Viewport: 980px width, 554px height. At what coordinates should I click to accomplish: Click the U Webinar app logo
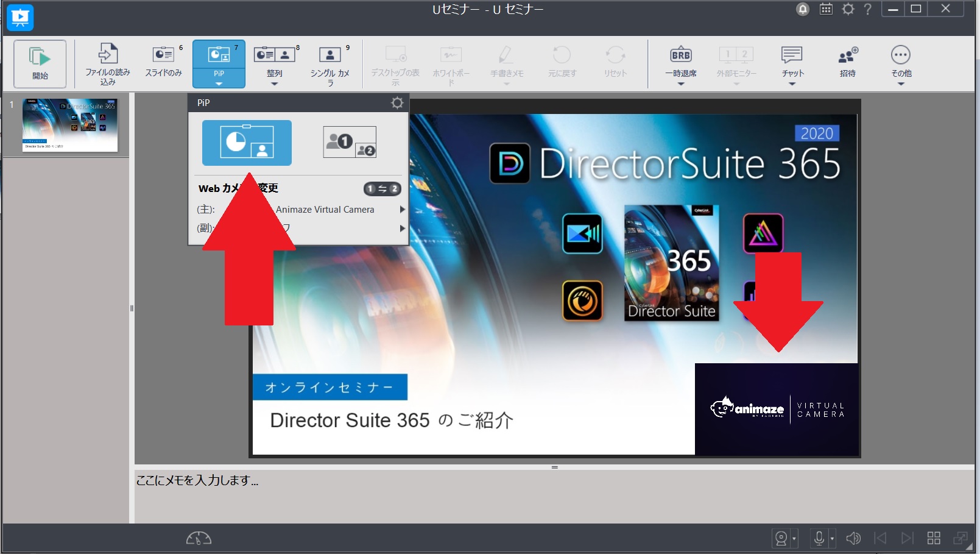(20, 17)
